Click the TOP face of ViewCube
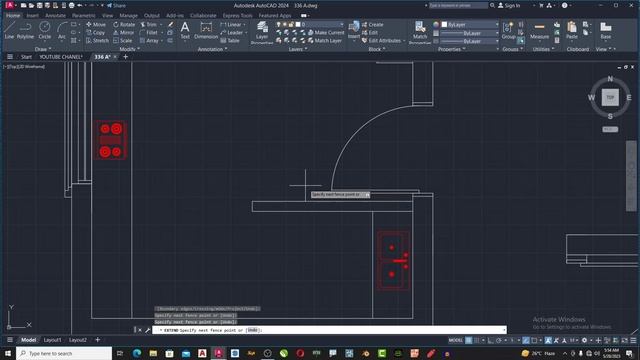 pyautogui.click(x=610, y=98)
